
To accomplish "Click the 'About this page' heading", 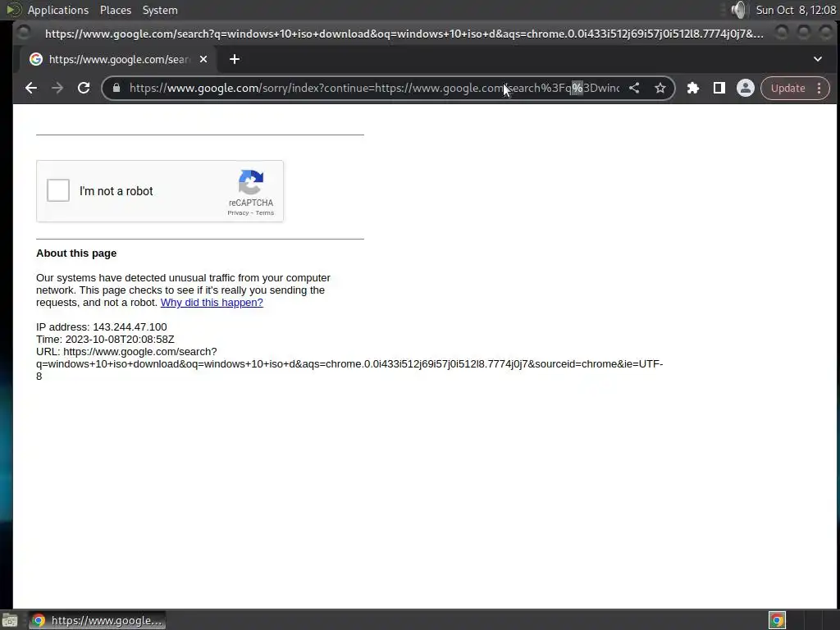I will tap(76, 253).
